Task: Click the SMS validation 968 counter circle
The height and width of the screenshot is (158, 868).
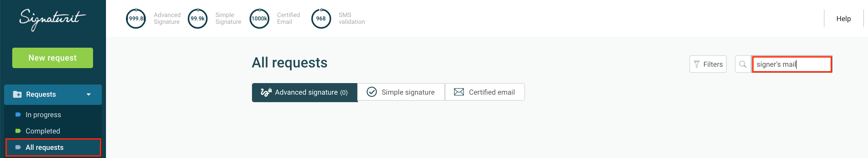Action: pos(321,19)
